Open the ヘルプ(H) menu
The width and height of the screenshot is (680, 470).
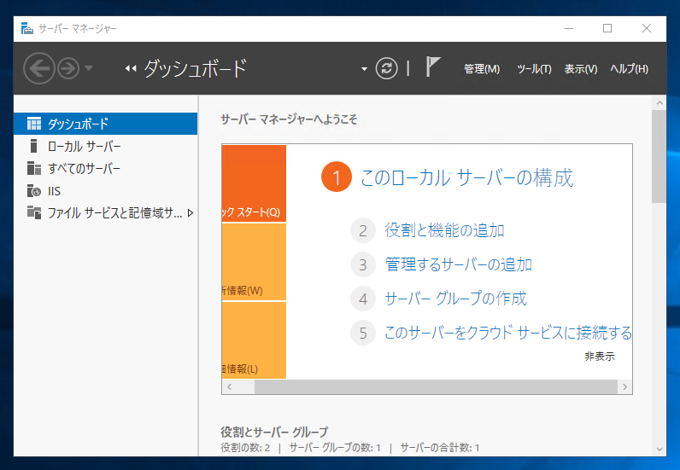(629, 69)
